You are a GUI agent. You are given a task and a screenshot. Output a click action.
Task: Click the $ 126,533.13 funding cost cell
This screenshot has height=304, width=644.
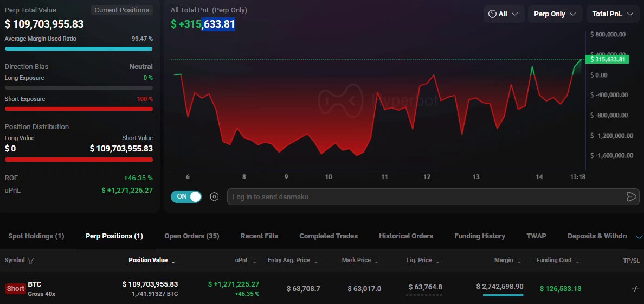[561, 289]
